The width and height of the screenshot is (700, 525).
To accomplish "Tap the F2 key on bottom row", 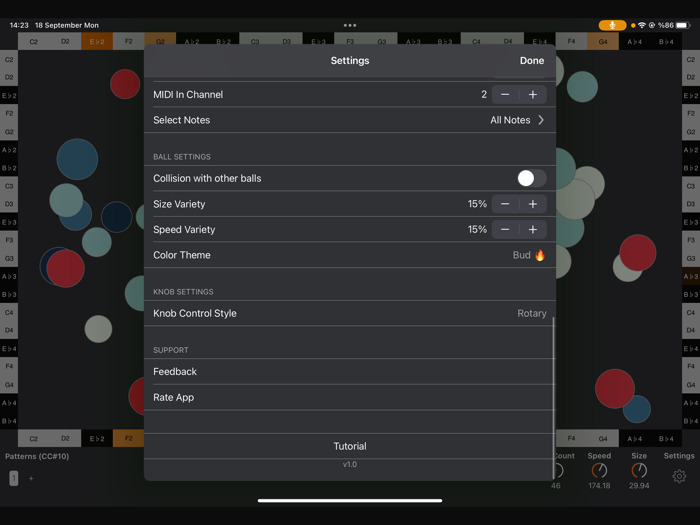I will pos(128,438).
